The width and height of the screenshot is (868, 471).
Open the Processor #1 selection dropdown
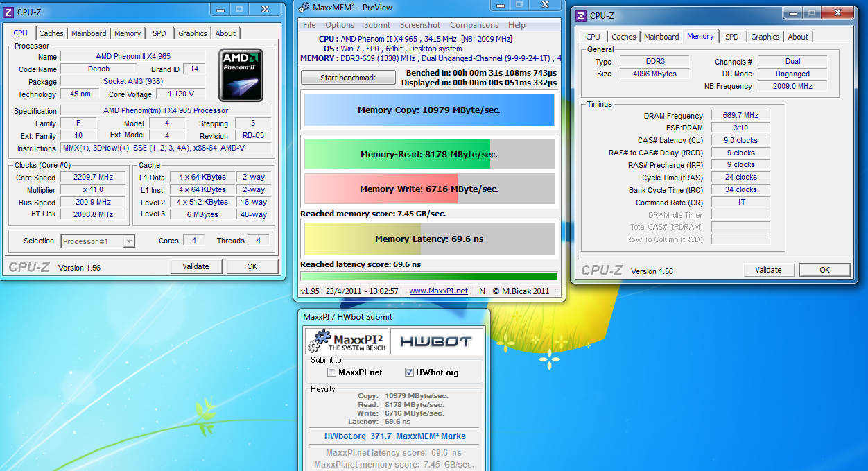(x=98, y=241)
